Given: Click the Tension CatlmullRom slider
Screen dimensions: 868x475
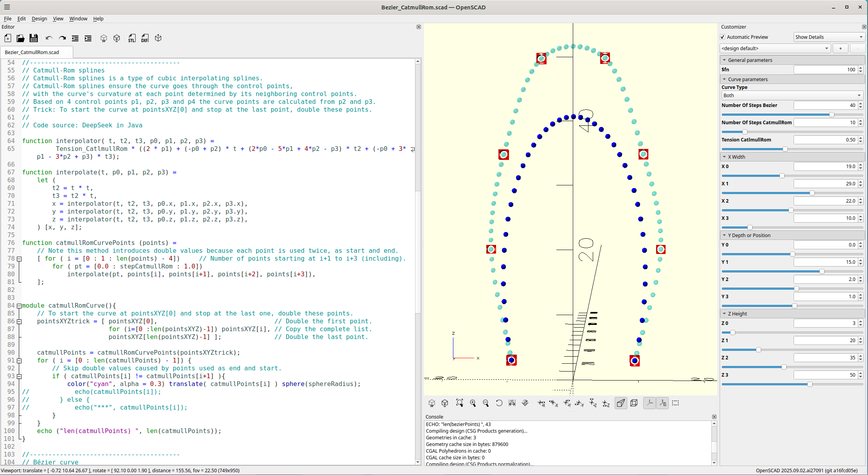Looking at the screenshot, I should point(785,149).
